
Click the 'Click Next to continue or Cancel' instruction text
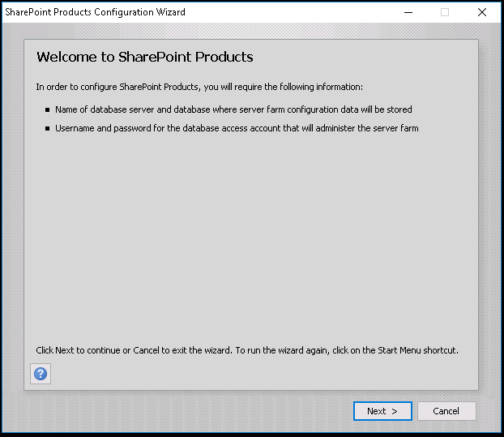pyautogui.click(x=247, y=350)
